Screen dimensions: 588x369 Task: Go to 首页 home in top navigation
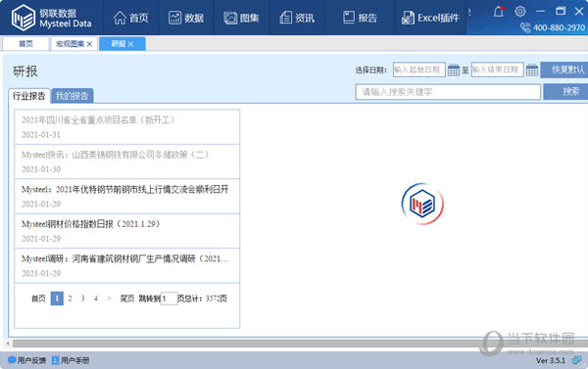click(x=131, y=18)
